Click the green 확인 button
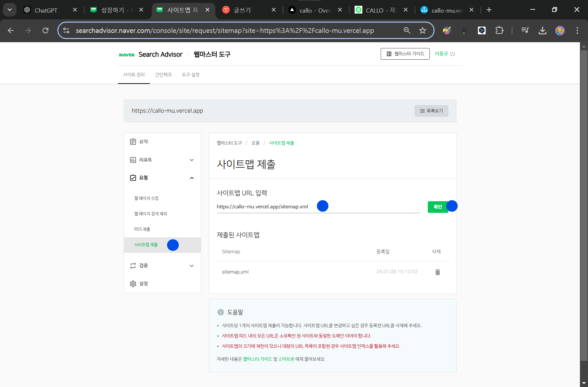 (438, 207)
